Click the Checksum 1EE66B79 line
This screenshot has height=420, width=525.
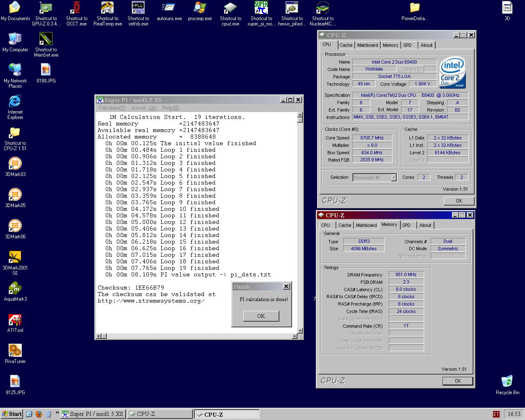(131, 288)
